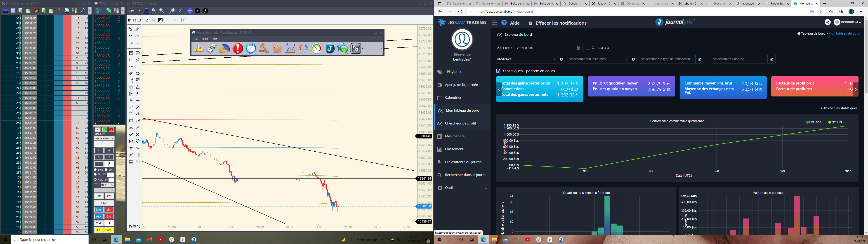
Task: Select the Limit radio button in order panel
Action: point(106,169)
